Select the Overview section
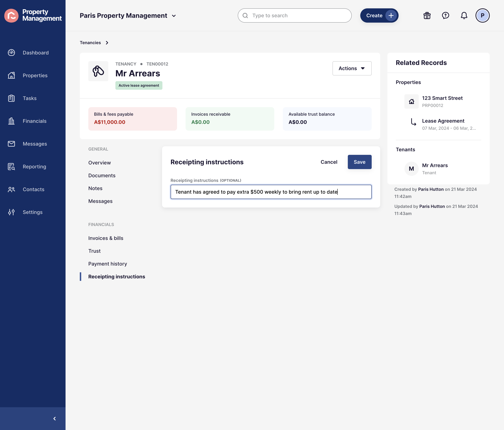Image resolution: width=504 pixels, height=430 pixels. click(100, 163)
